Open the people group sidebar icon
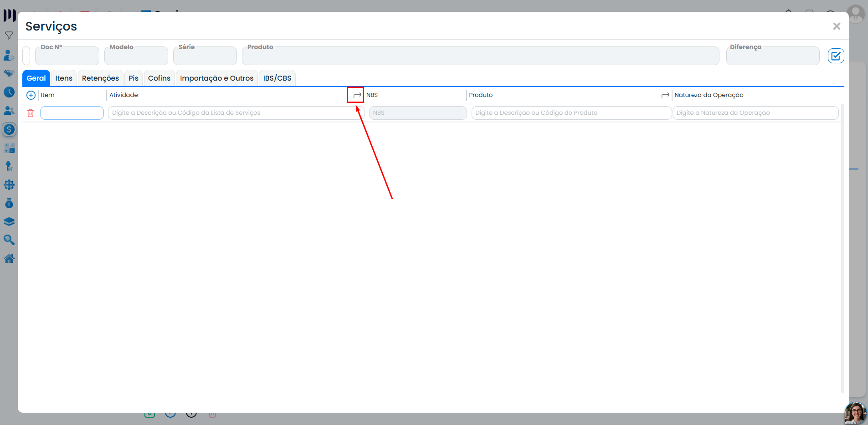The image size is (868, 425). [9, 111]
